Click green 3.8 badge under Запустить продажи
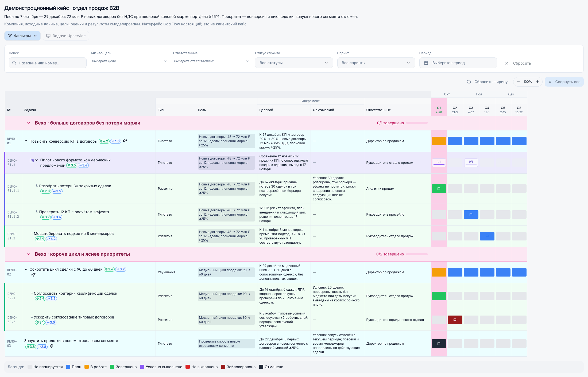Viewport: 588px width, 377px height. tap(31, 347)
